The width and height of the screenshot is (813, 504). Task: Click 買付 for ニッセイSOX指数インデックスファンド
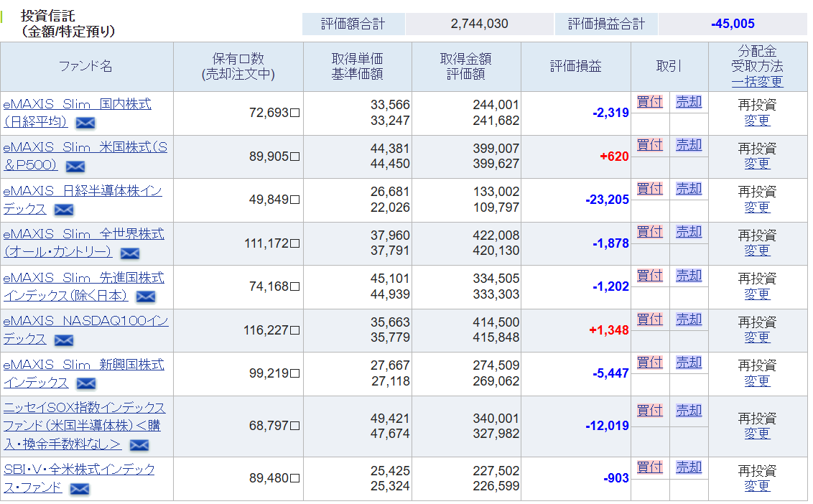[650, 411]
